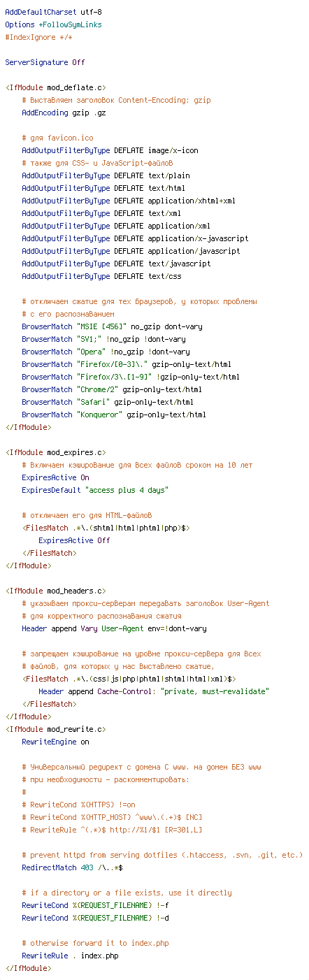Image resolution: width=309 pixels, height=980 pixels.
Task: Click the ServerSignature Off line
Action: 45,62
